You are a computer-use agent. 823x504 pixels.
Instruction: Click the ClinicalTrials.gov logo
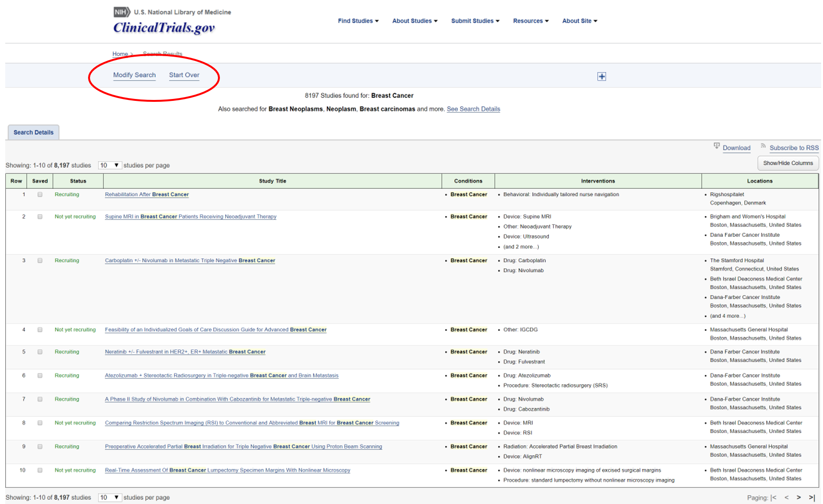click(164, 28)
